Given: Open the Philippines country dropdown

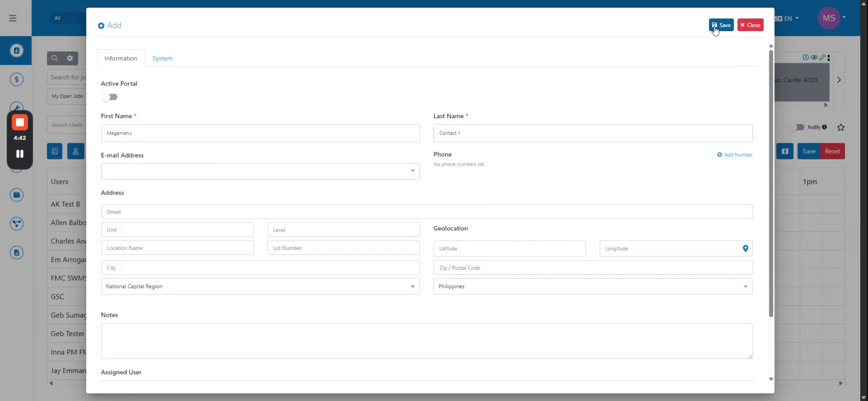Looking at the screenshot, I should 593,286.
